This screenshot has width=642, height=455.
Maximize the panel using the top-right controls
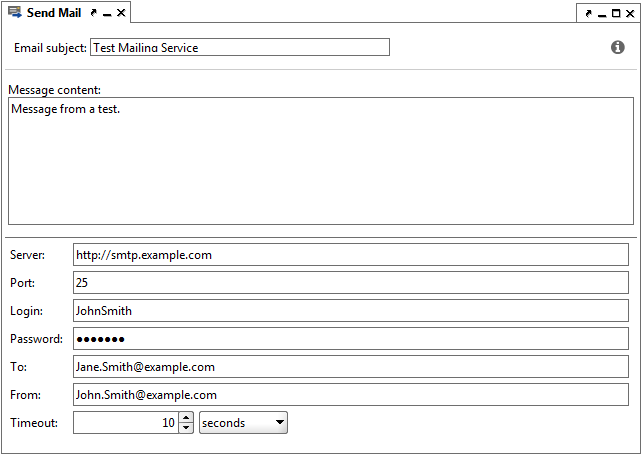616,14
